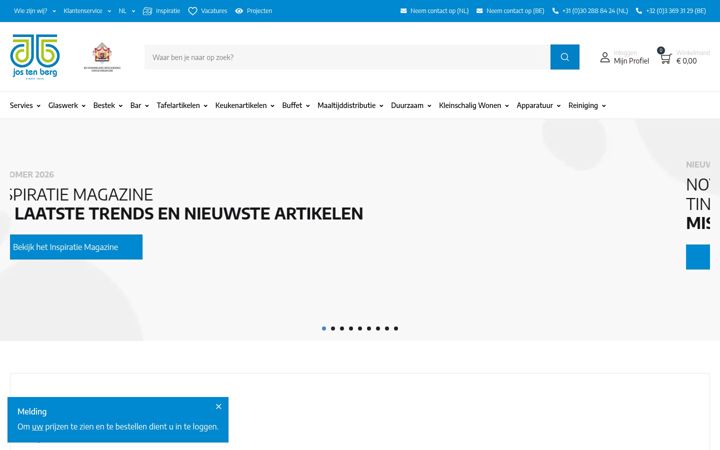
Task: Open the Servies menu
Action: pos(25,106)
